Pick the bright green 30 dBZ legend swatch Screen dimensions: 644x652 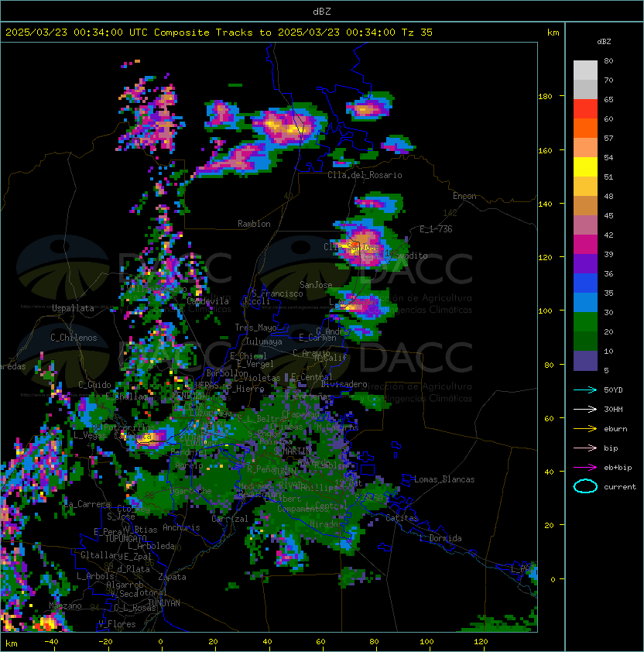click(585, 321)
